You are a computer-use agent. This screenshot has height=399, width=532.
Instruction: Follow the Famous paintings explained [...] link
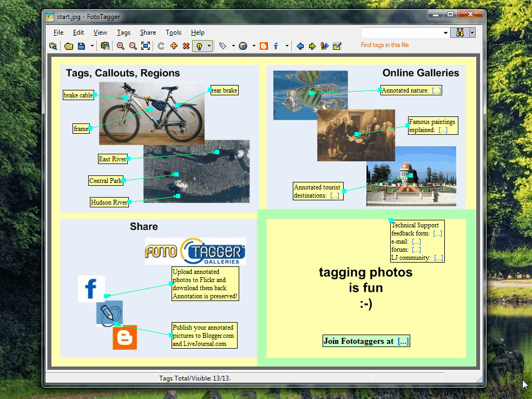coord(443,130)
